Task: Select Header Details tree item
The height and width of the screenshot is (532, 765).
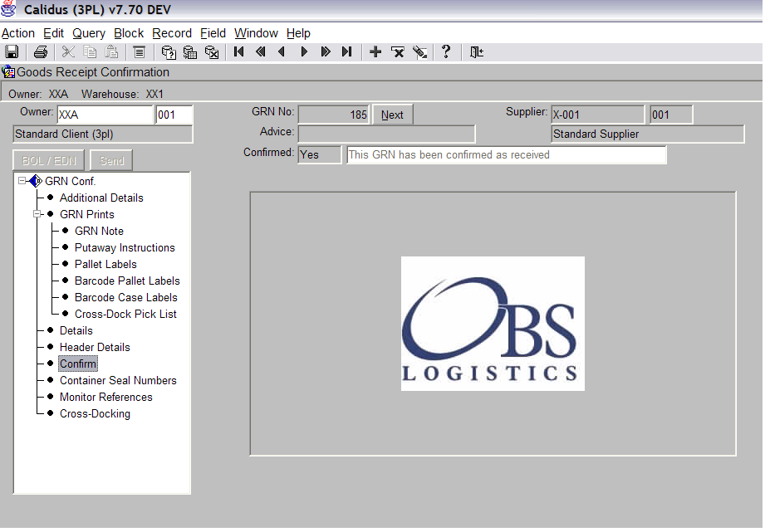Action: click(95, 347)
